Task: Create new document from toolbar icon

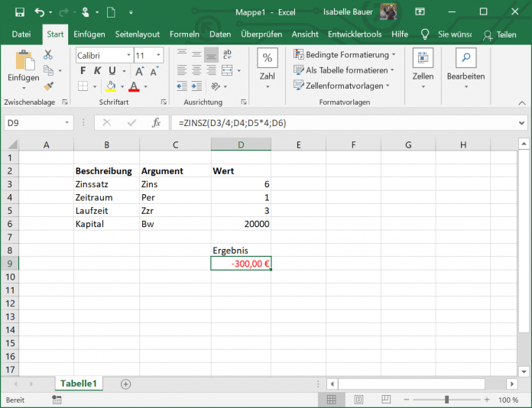Action: click(111, 12)
